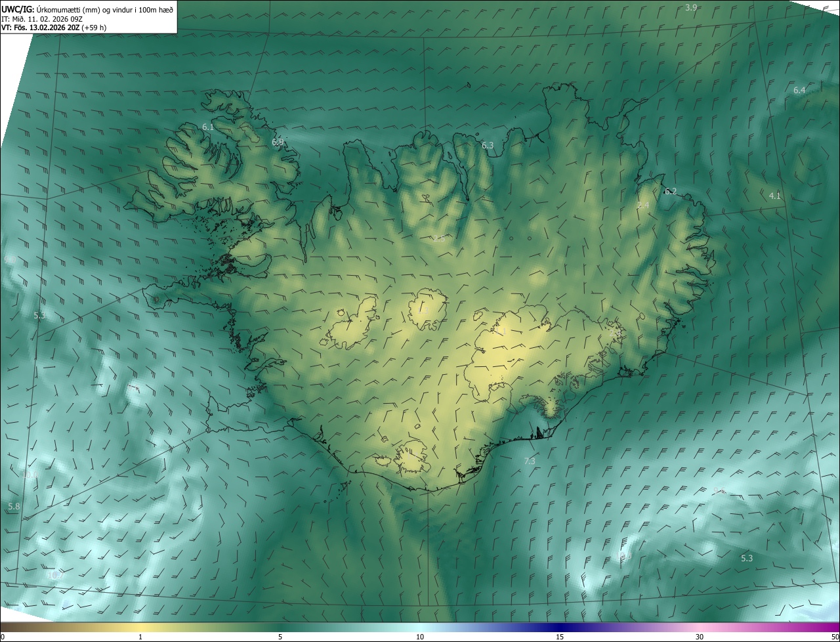This screenshot has height=642, width=840.
Task: Click the 6.9 value label on the map
Action: tap(278, 142)
